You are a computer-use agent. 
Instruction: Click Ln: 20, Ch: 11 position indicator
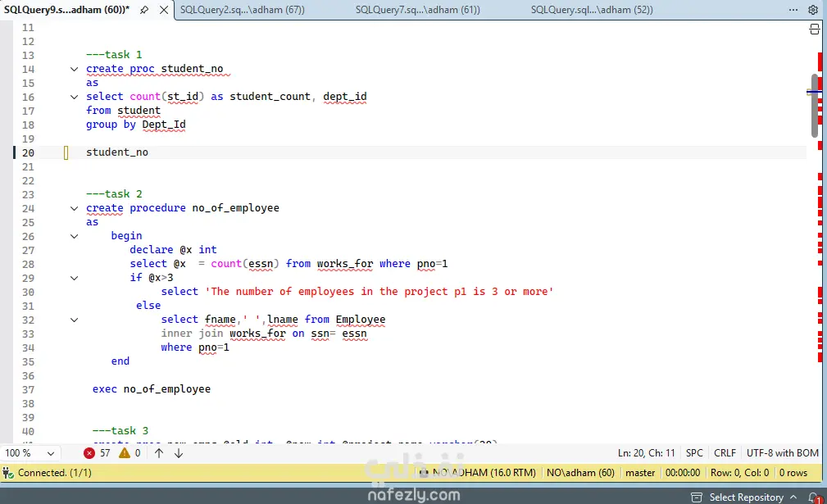click(x=646, y=453)
